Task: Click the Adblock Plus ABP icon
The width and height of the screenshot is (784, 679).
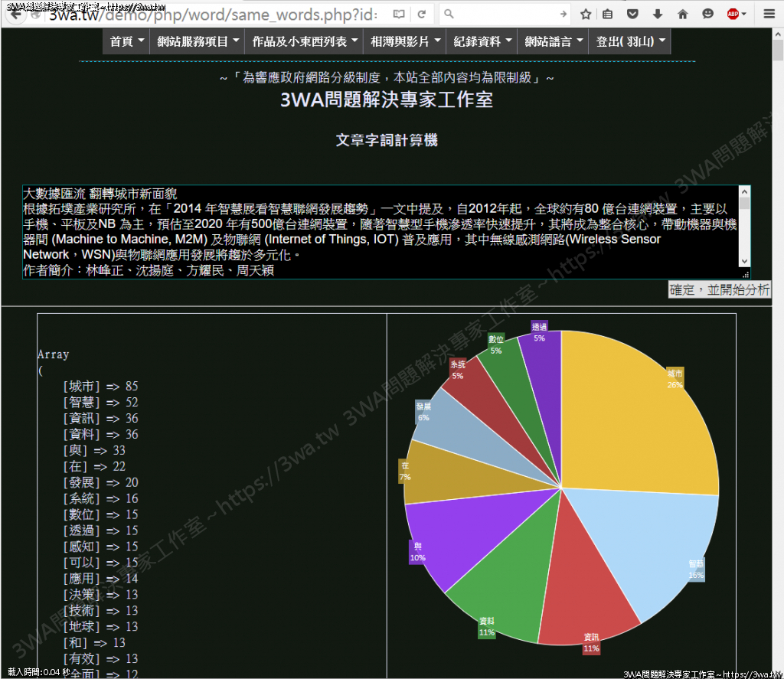Action: pos(733,14)
